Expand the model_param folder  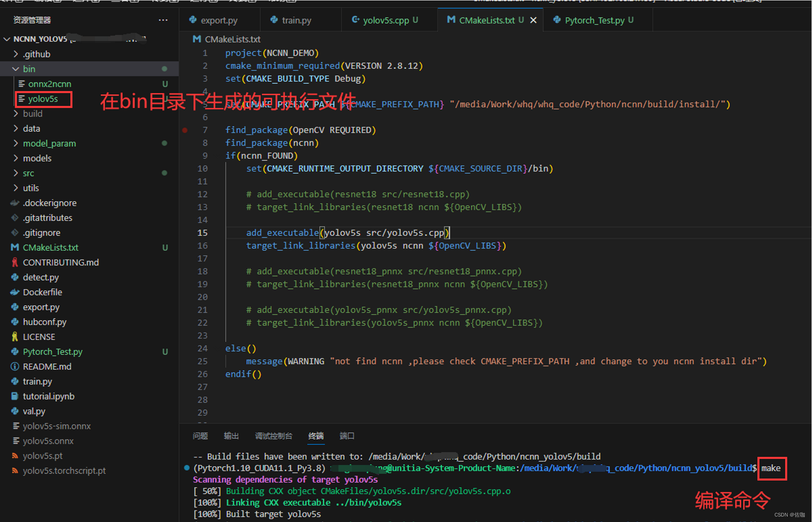pos(16,143)
